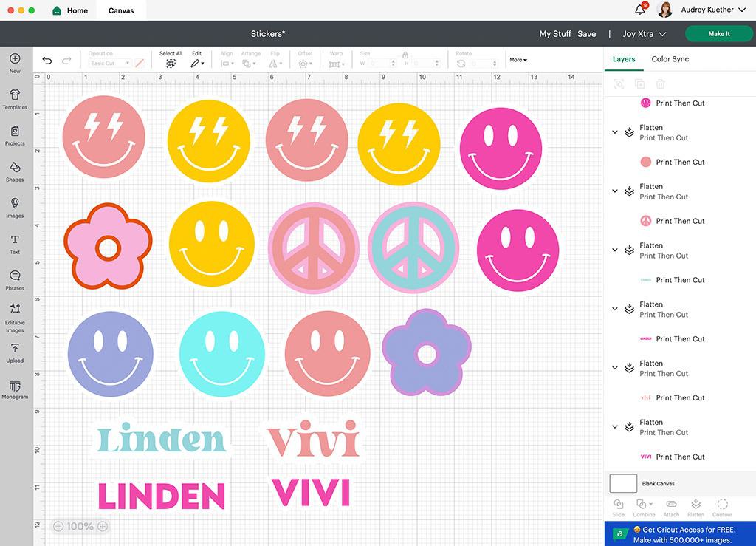This screenshot has height=546, width=756.
Task: Open the notifications bell
Action: (640, 10)
